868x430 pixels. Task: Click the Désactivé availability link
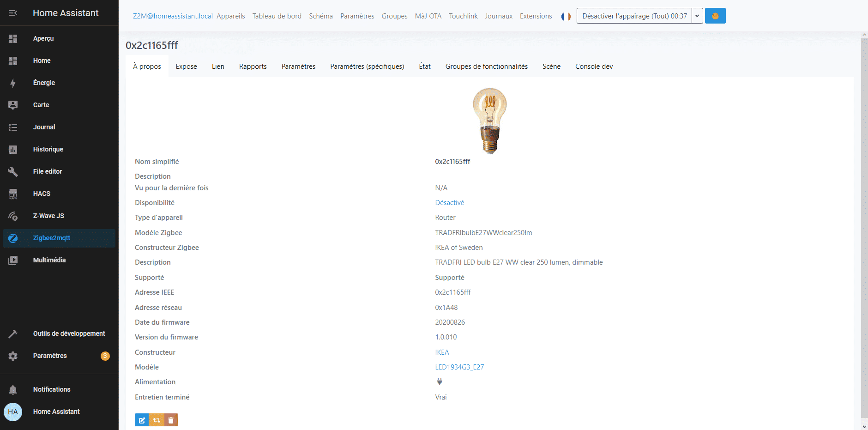coord(450,203)
